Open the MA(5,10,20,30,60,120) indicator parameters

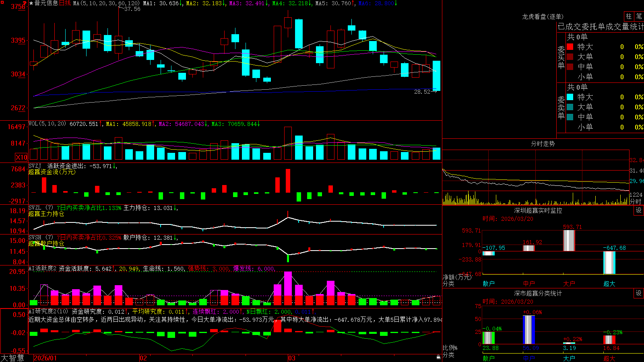(x=106, y=3)
